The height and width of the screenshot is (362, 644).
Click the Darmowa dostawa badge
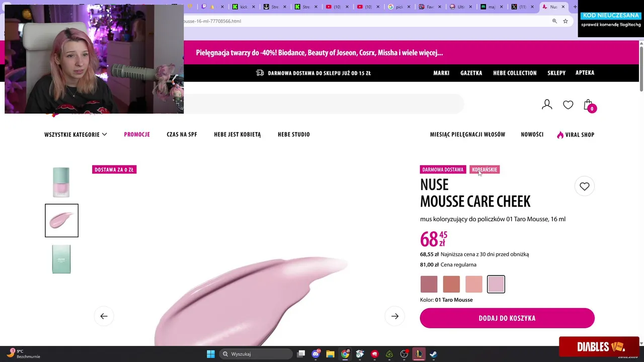443,169
